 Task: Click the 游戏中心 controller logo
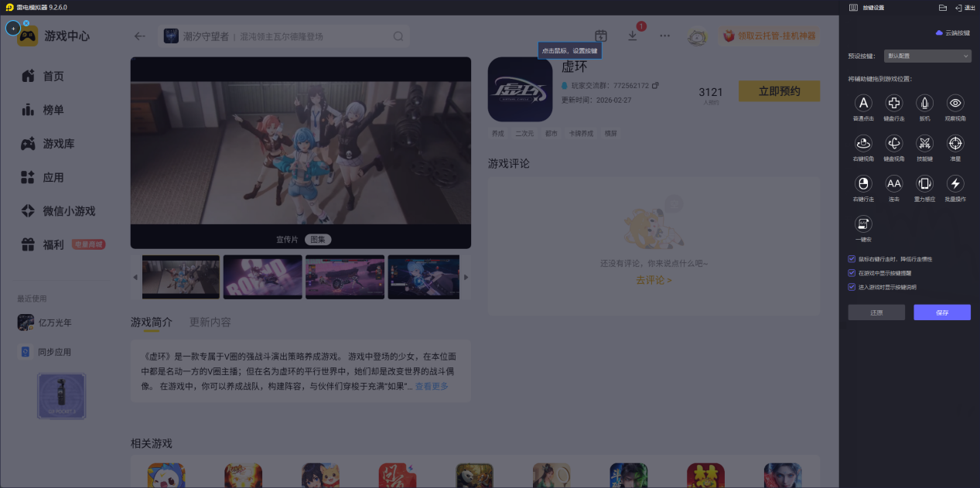[x=28, y=36]
